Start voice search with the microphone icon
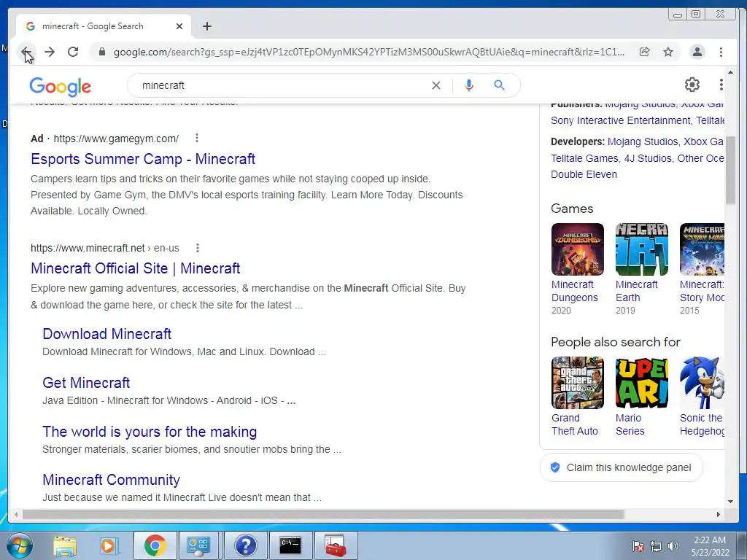Screen dimensions: 747x560 (469, 85)
